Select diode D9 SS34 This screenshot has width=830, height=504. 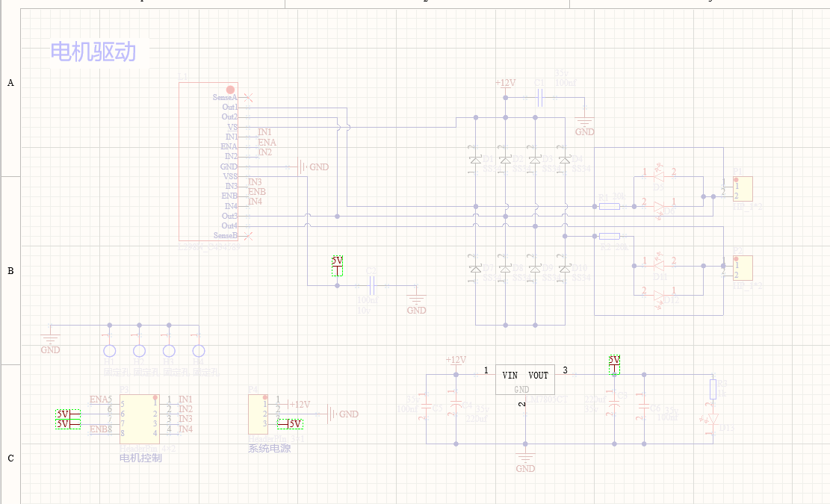tap(535, 269)
